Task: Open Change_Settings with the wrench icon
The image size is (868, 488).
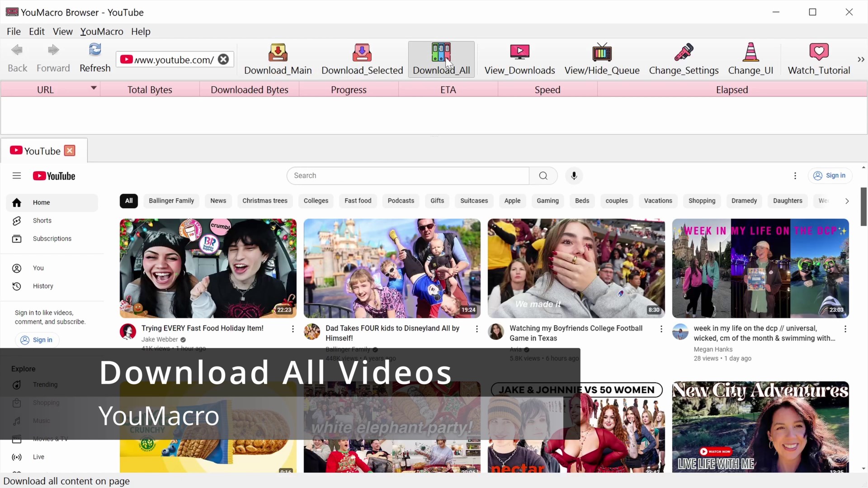Action: coord(684,59)
